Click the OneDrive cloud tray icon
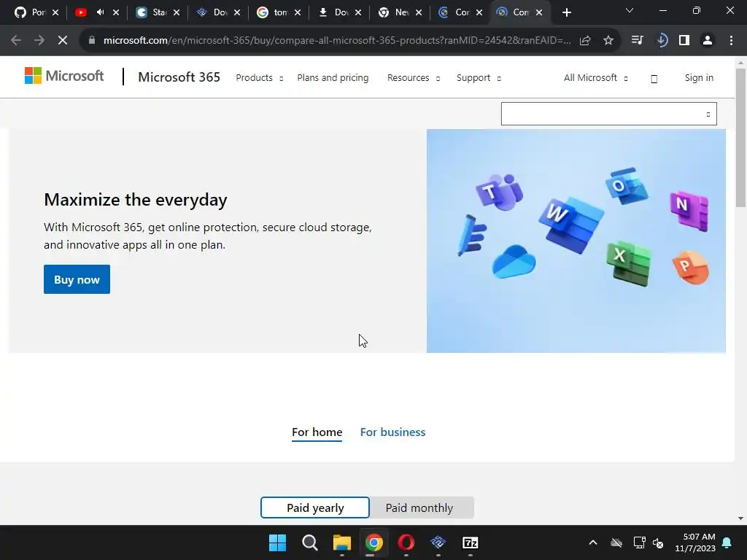 coord(616,542)
